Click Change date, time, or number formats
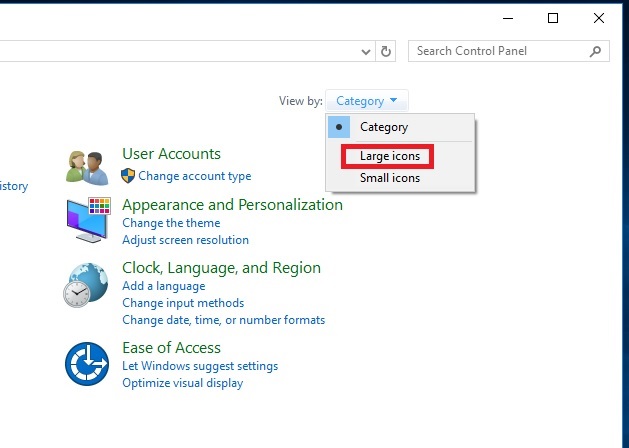The width and height of the screenshot is (629, 448). pos(223,320)
